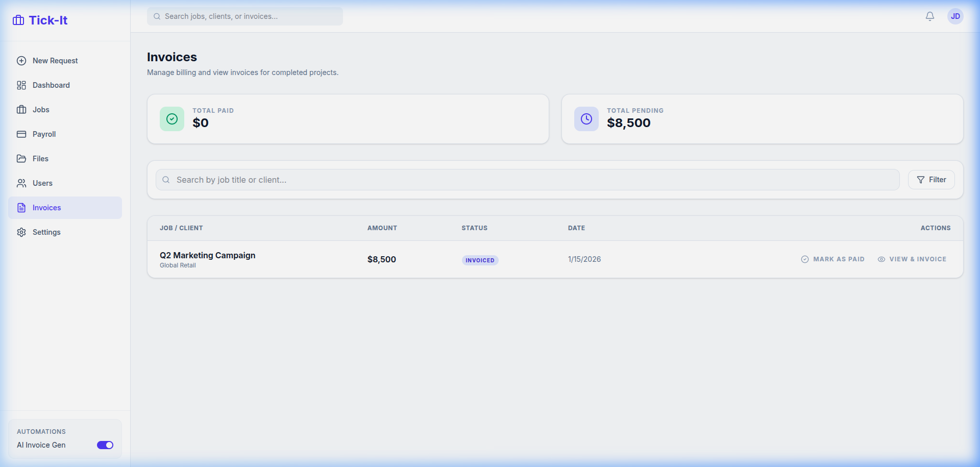Viewport: 980px width, 467px height.
Task: Open the notifications bell
Action: point(929,16)
